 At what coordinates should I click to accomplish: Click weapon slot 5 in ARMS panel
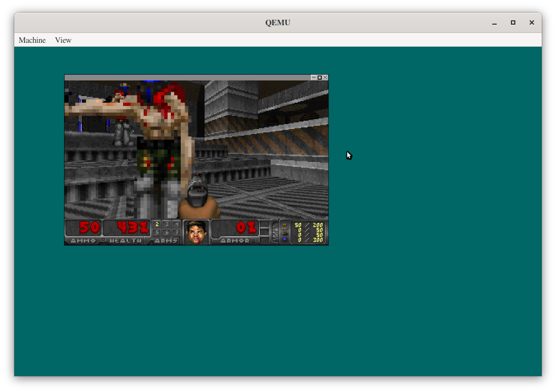[x=157, y=232]
